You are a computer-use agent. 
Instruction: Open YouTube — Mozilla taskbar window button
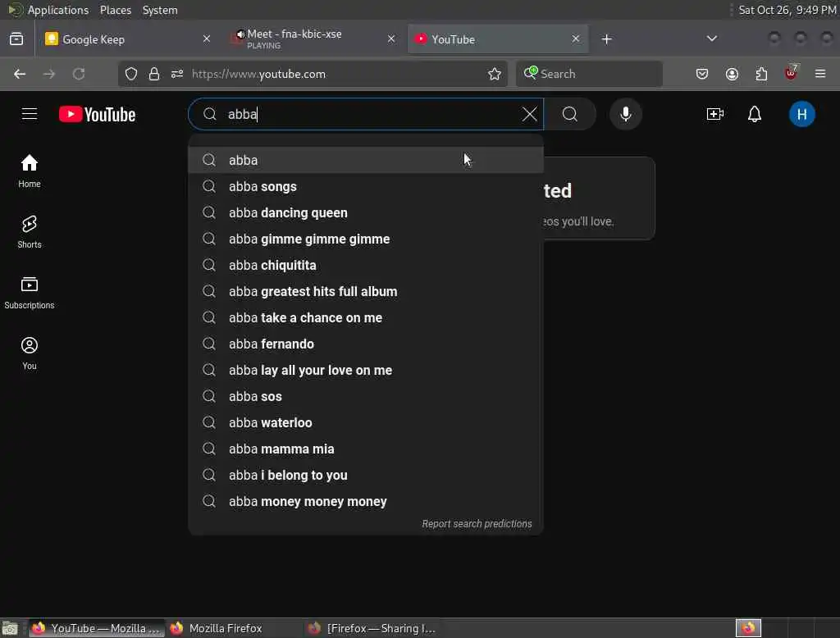click(96, 628)
